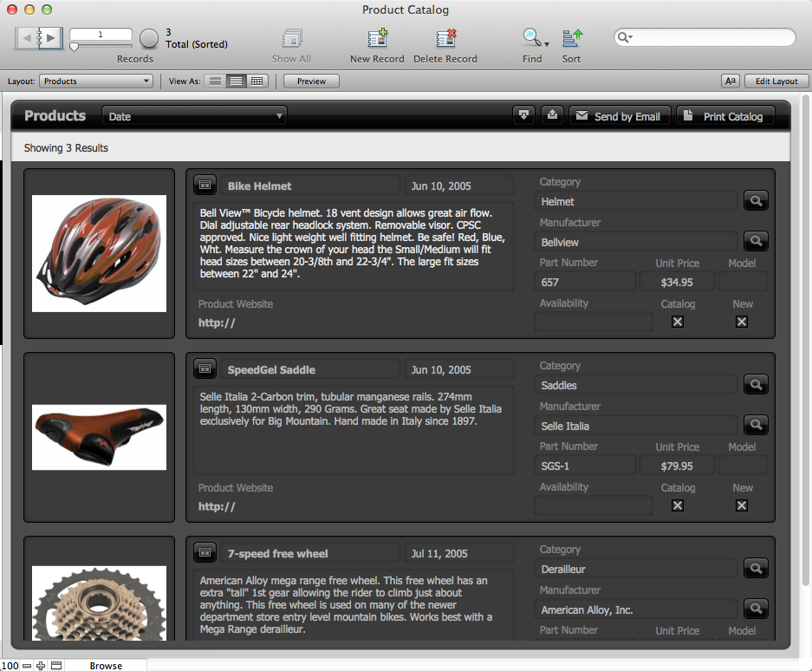Toggle New checkbox for SpeedGel Saddle
Viewport: 812px width, 671px height.
(x=742, y=505)
